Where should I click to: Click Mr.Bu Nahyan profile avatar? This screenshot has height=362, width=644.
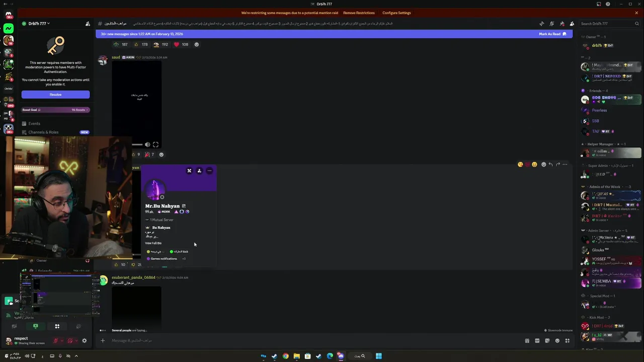coord(155,190)
